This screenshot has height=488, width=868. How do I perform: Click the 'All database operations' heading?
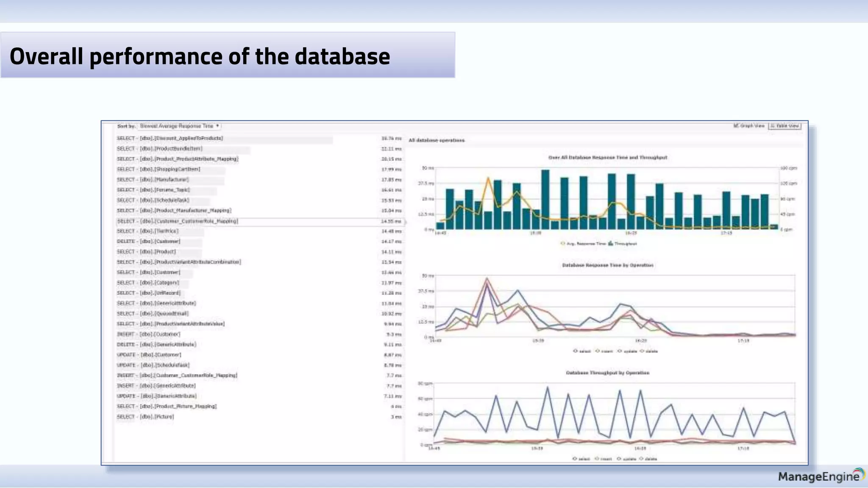tap(437, 140)
